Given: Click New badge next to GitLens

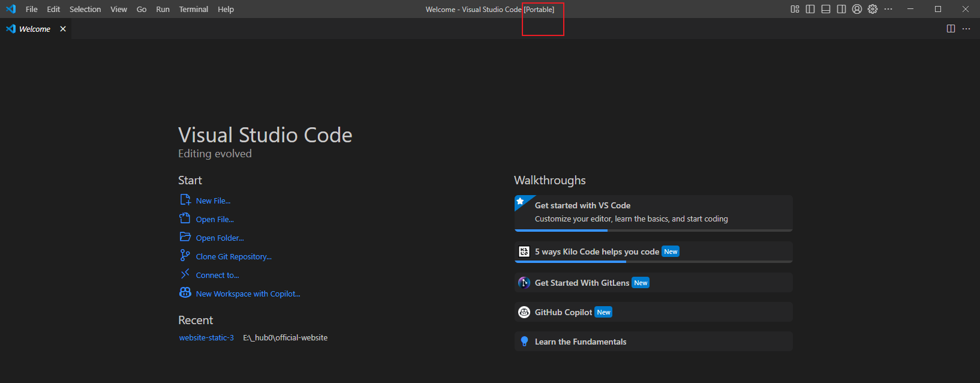Looking at the screenshot, I should click(x=641, y=283).
